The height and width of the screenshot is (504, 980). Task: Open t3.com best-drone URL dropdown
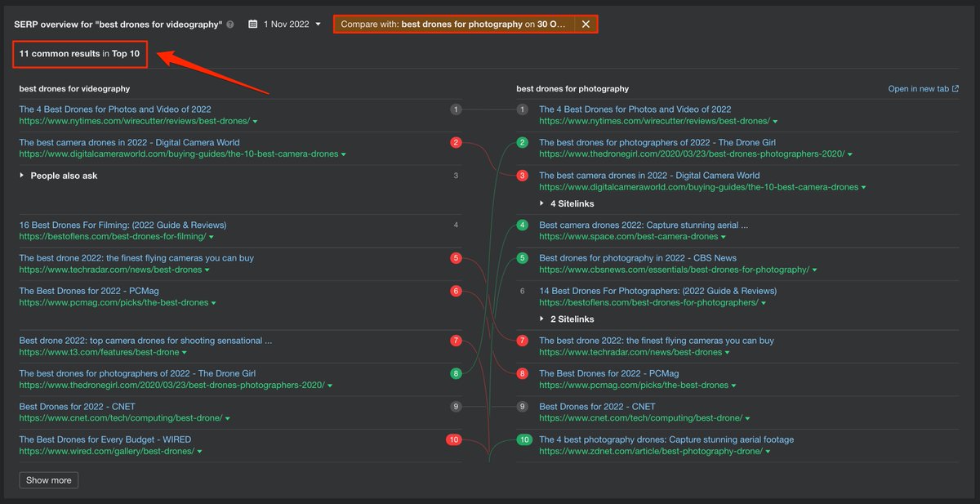tap(185, 353)
